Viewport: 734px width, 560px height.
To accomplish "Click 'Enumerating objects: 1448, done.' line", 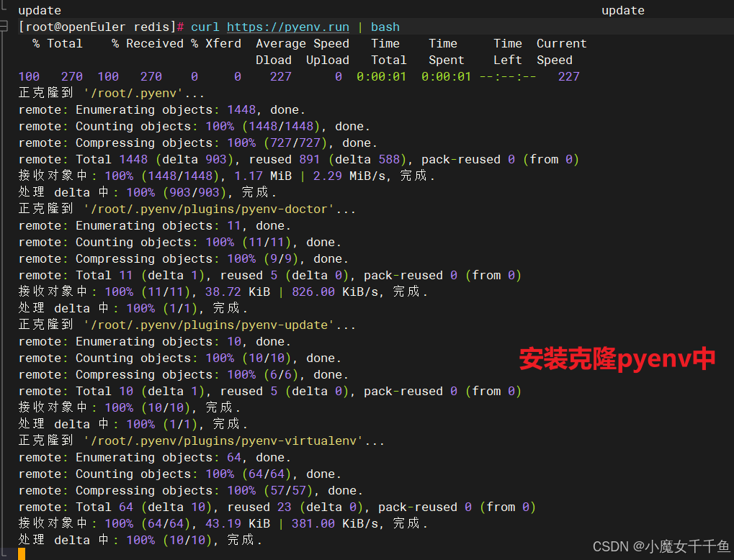I will coord(162,110).
